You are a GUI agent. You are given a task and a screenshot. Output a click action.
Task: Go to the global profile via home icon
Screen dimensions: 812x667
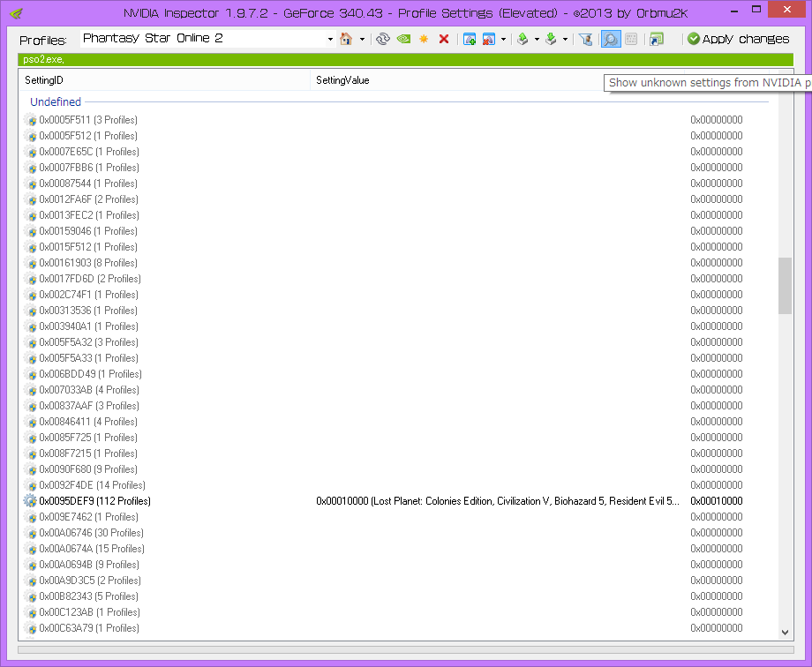click(346, 39)
